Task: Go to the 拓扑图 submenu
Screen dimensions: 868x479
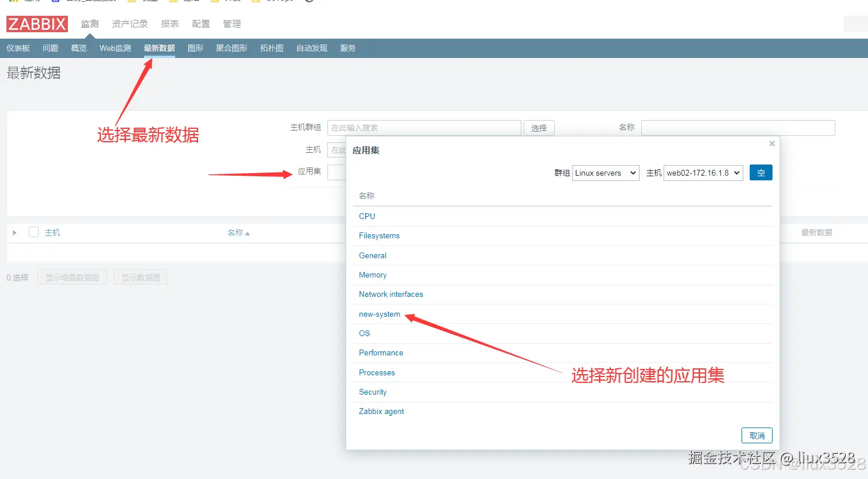Action: [272, 48]
